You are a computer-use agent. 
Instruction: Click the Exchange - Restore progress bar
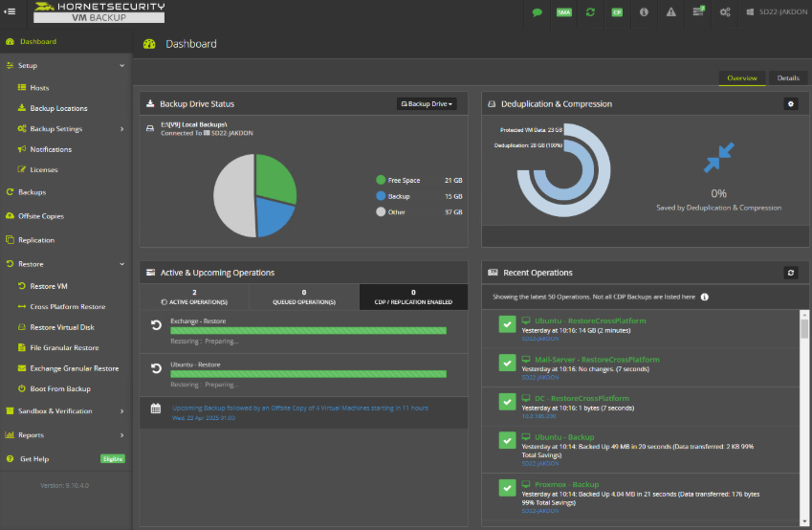(308, 331)
